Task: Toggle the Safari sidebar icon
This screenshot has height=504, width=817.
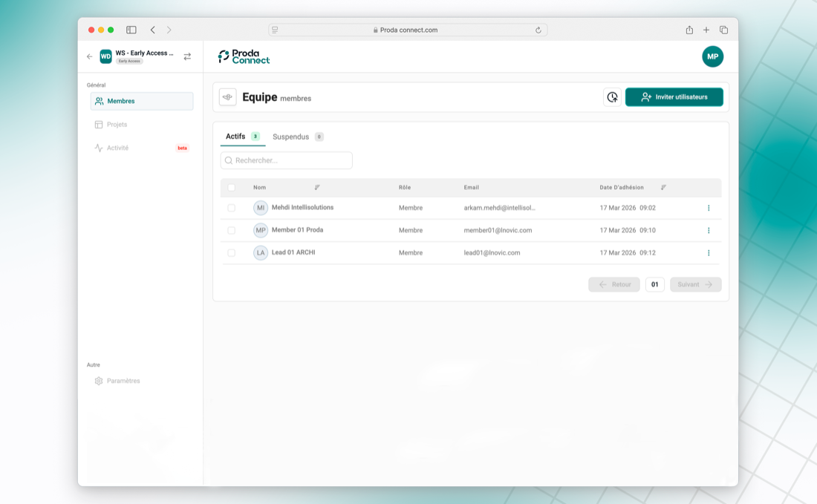Action: coord(131,30)
